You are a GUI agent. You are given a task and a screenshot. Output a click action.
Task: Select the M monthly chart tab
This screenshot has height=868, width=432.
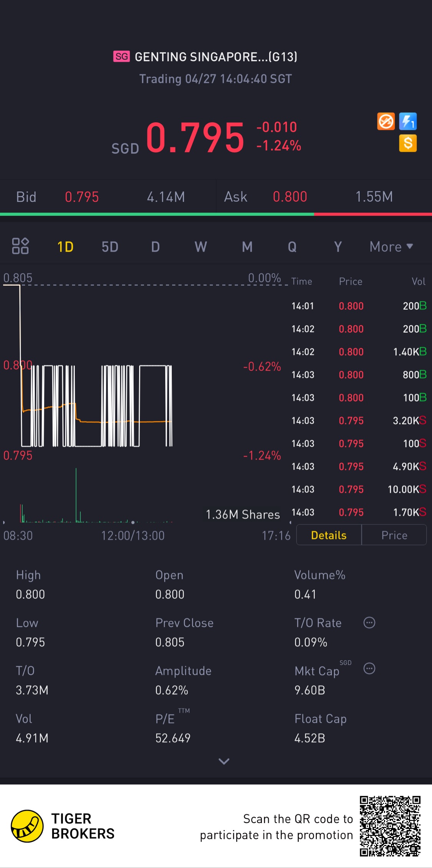(247, 247)
